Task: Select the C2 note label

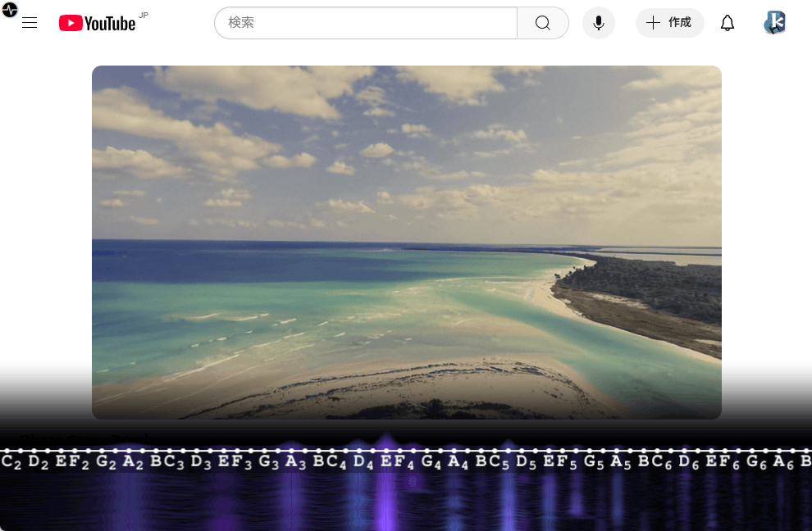Action: [11, 461]
